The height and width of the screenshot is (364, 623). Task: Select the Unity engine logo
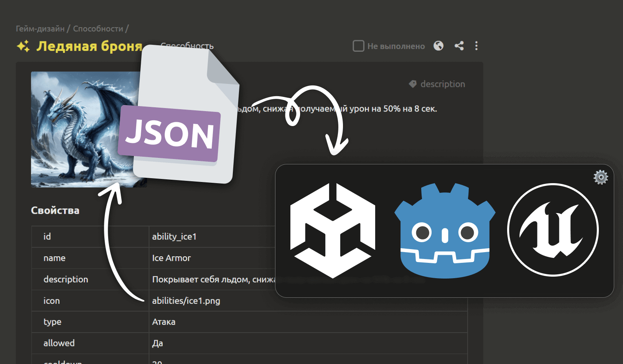click(x=333, y=231)
